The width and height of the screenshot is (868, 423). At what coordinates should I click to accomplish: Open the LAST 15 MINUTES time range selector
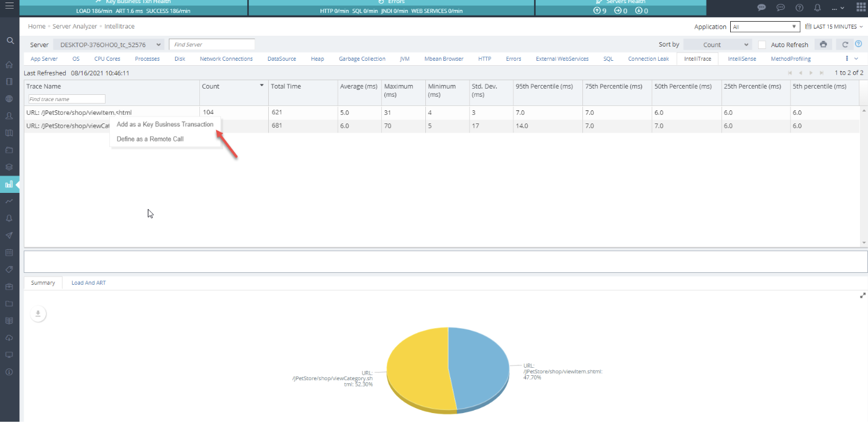[834, 27]
